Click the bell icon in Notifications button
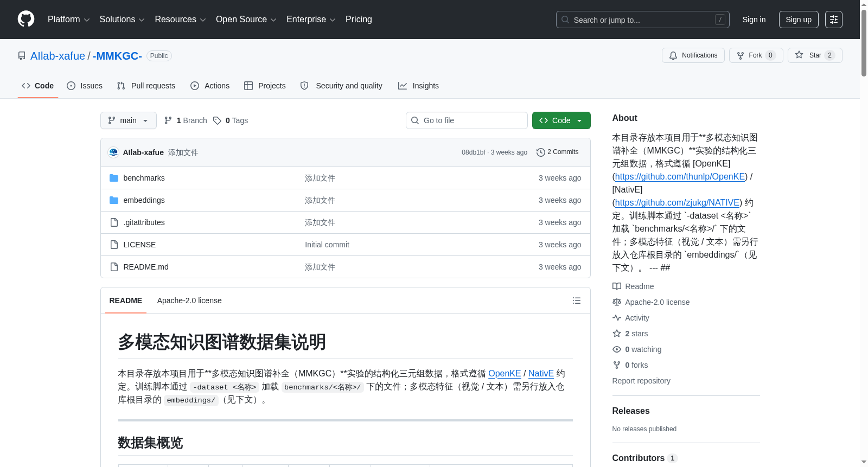The height and width of the screenshot is (467, 868). pyautogui.click(x=673, y=55)
